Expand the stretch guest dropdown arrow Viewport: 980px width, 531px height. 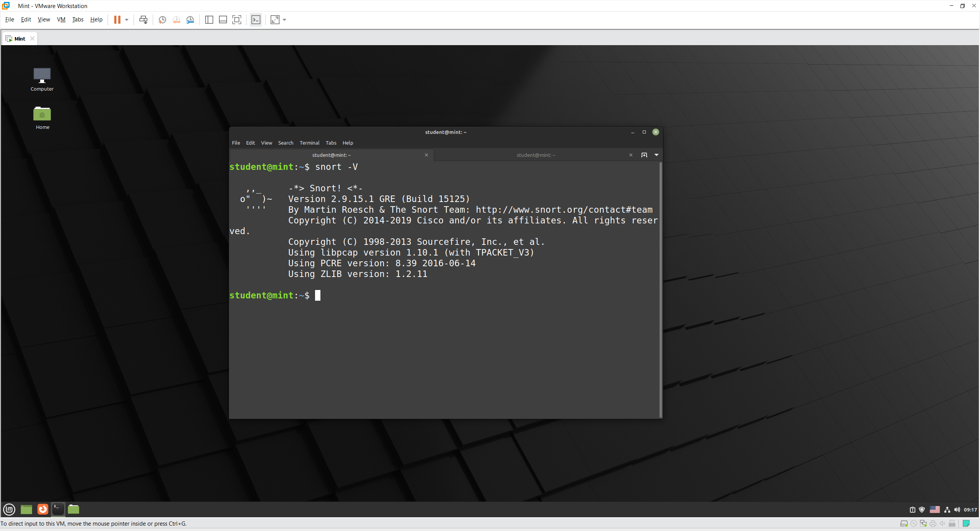pos(284,20)
